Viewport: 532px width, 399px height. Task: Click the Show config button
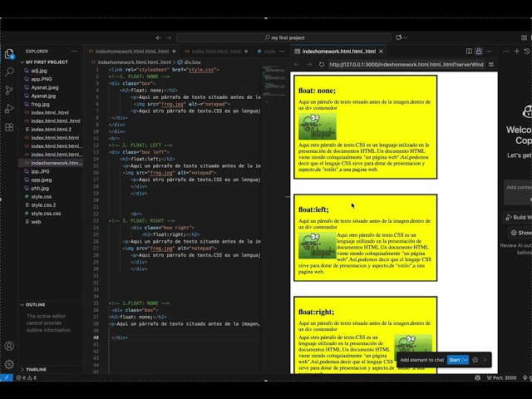coord(520,233)
